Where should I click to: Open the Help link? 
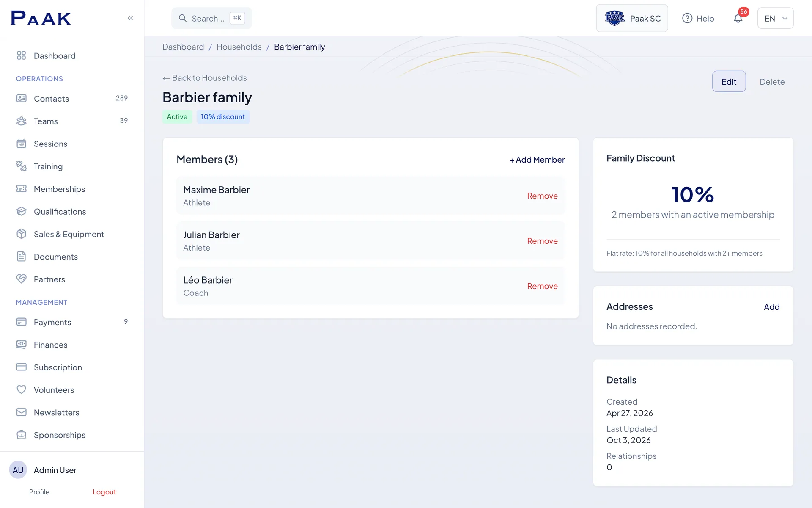[698, 18]
